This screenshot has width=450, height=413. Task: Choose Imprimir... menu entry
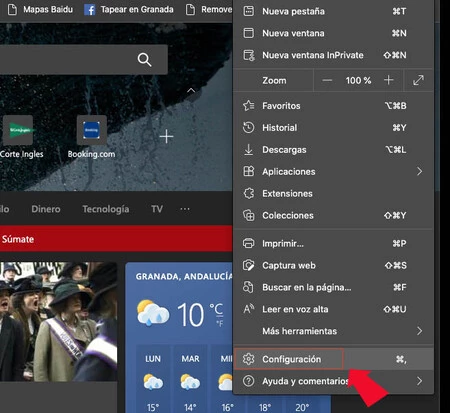(x=333, y=243)
